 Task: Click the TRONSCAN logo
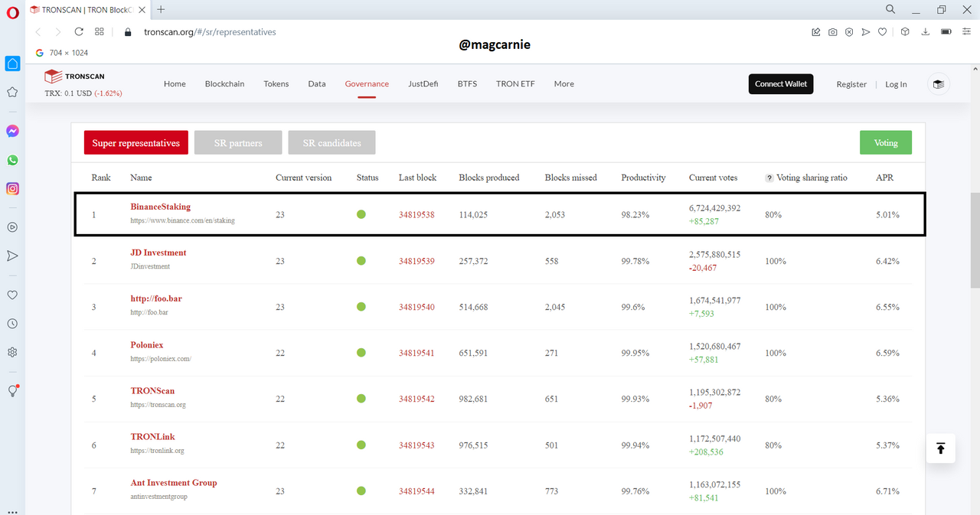tap(74, 77)
